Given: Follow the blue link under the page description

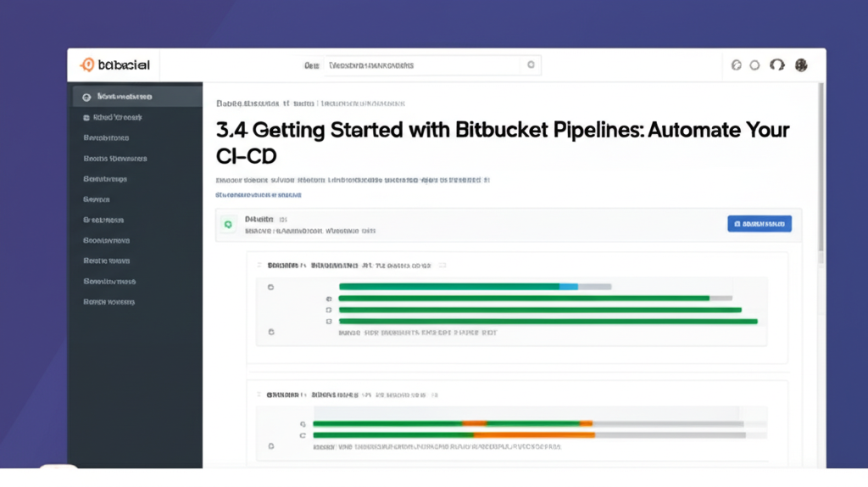Looking at the screenshot, I should (259, 195).
